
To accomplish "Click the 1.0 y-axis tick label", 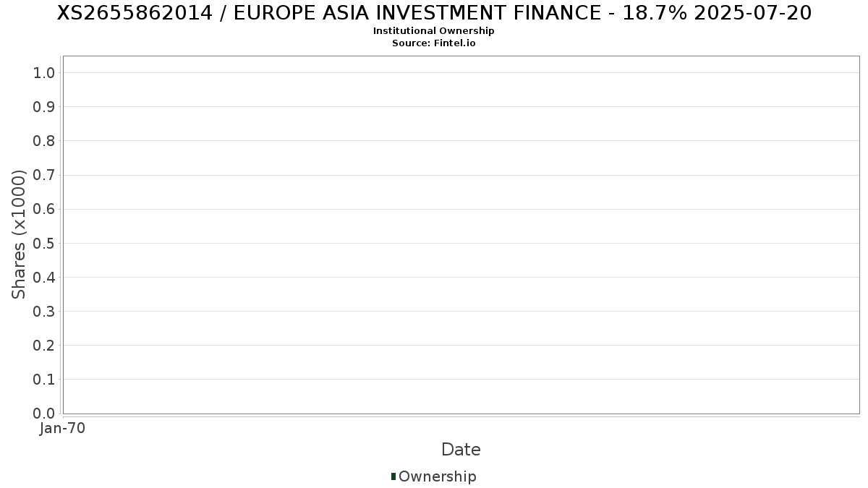I will (x=44, y=72).
